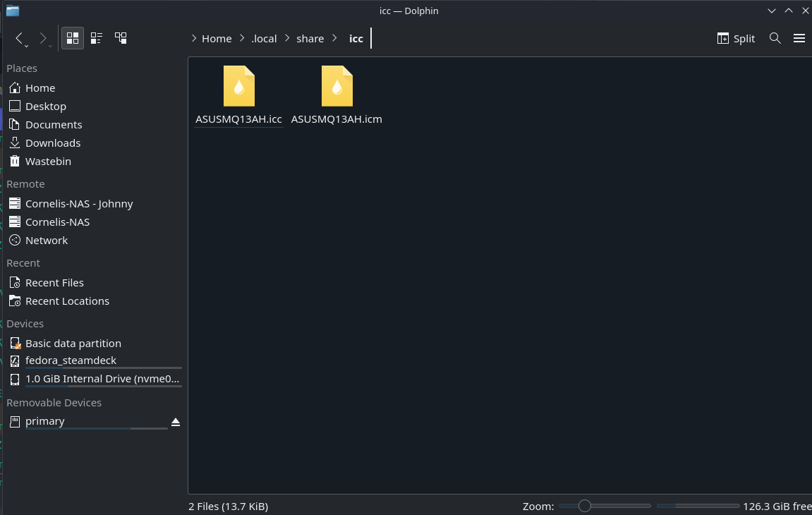Click the Removable Devices section header
Image resolution: width=812 pixels, height=515 pixels.
54,403
